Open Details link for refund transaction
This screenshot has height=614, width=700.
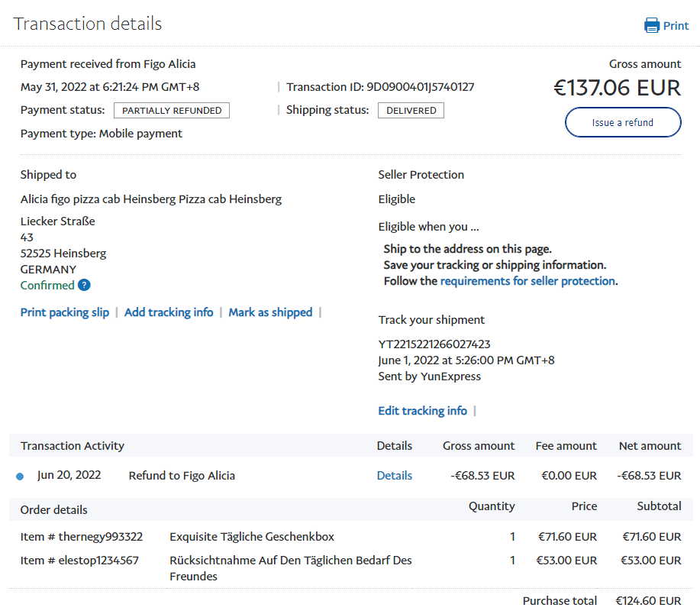pos(394,476)
